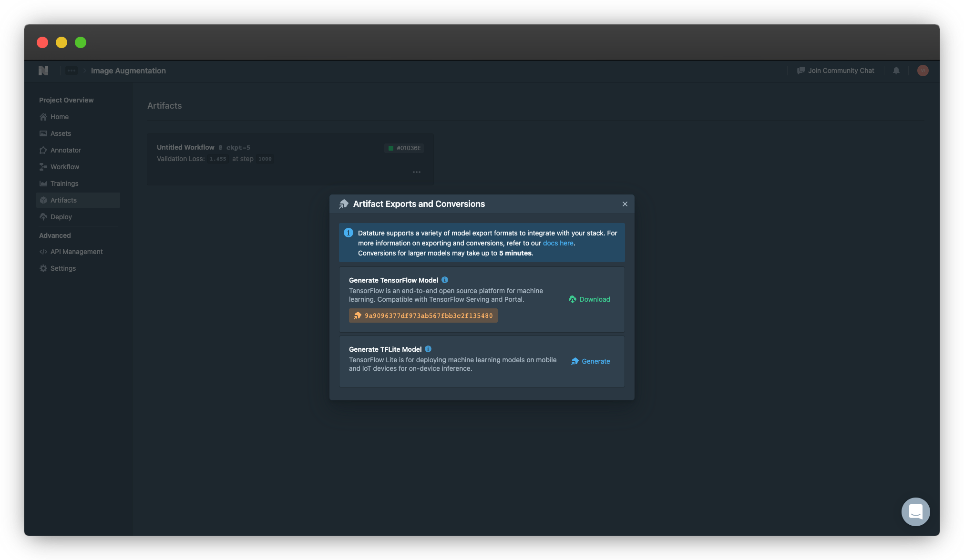Open the docs here link

tap(558, 243)
